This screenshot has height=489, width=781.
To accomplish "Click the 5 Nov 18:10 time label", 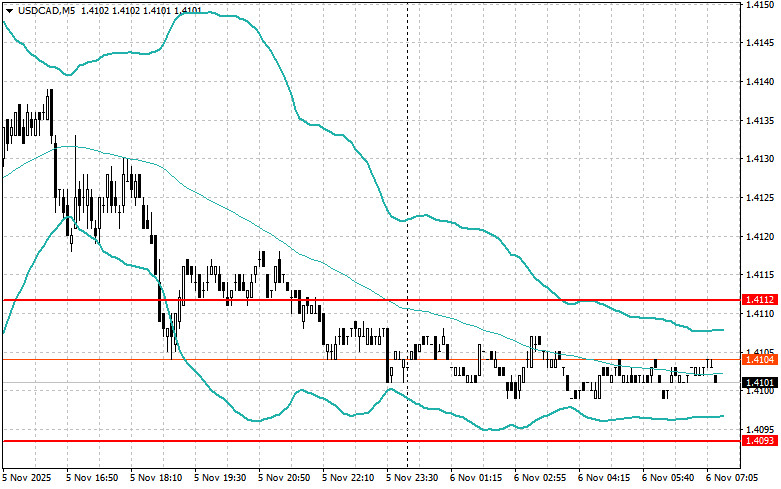I will (x=156, y=478).
